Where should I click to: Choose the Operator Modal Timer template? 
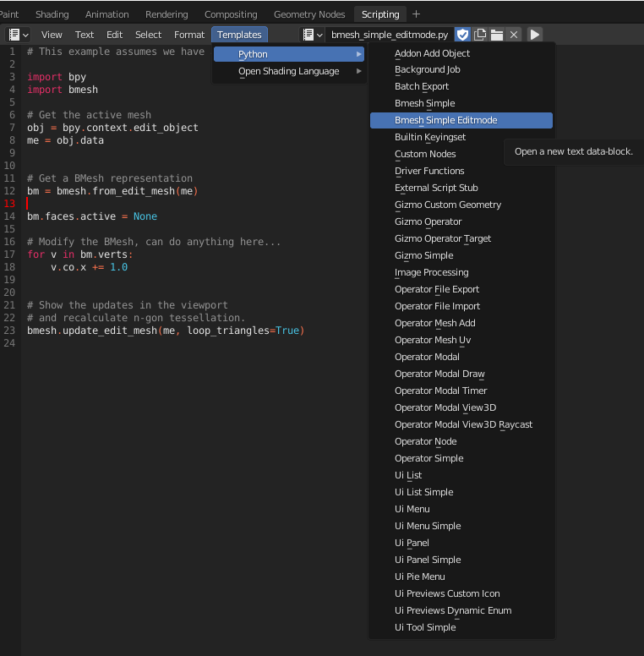click(440, 391)
